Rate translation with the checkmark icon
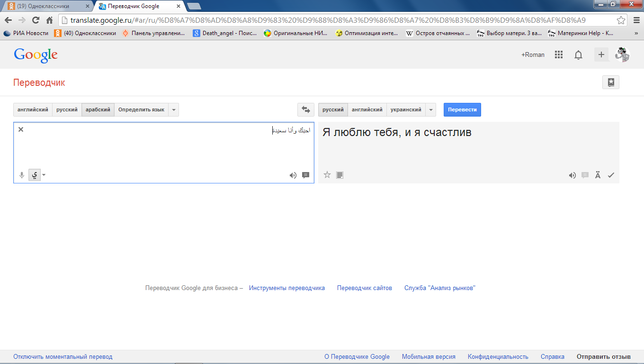 click(611, 175)
